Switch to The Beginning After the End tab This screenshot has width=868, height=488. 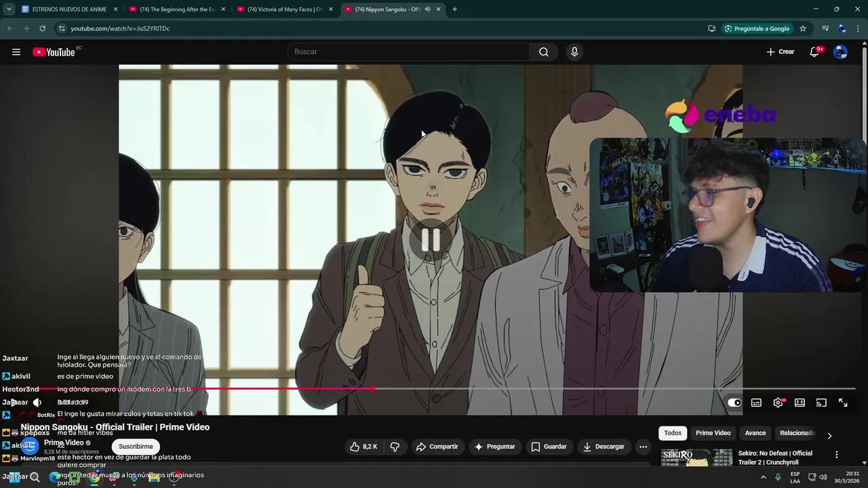point(176,9)
